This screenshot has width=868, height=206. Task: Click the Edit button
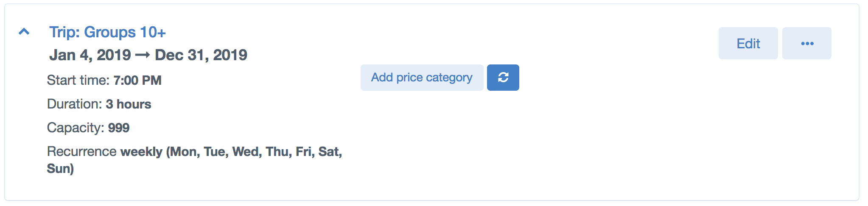(748, 43)
